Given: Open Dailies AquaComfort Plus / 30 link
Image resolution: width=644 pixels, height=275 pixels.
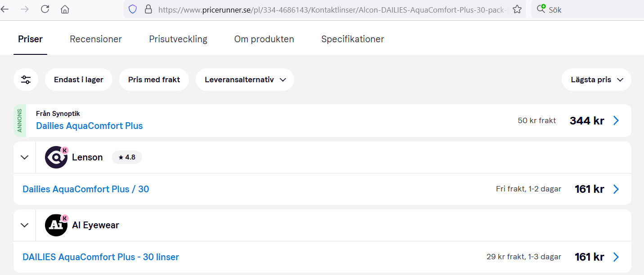Looking at the screenshot, I should point(86,189).
